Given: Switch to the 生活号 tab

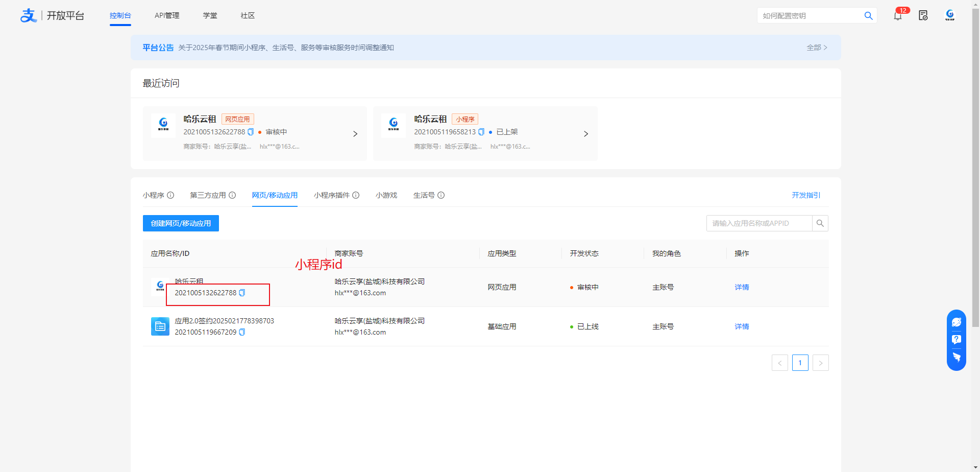Looking at the screenshot, I should click(x=424, y=195).
